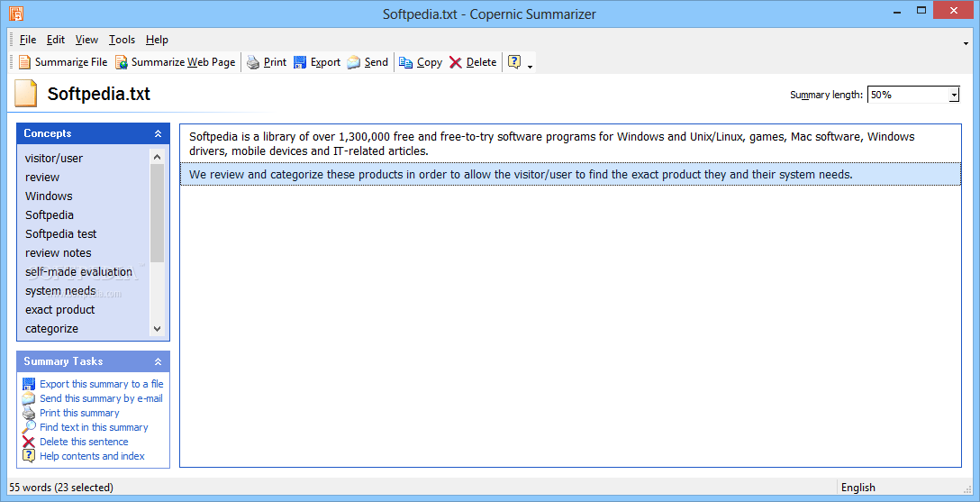Select the sentence starting 'We review and categorize'
Image resolution: width=980 pixels, height=502 pixels.
pyautogui.click(x=570, y=175)
